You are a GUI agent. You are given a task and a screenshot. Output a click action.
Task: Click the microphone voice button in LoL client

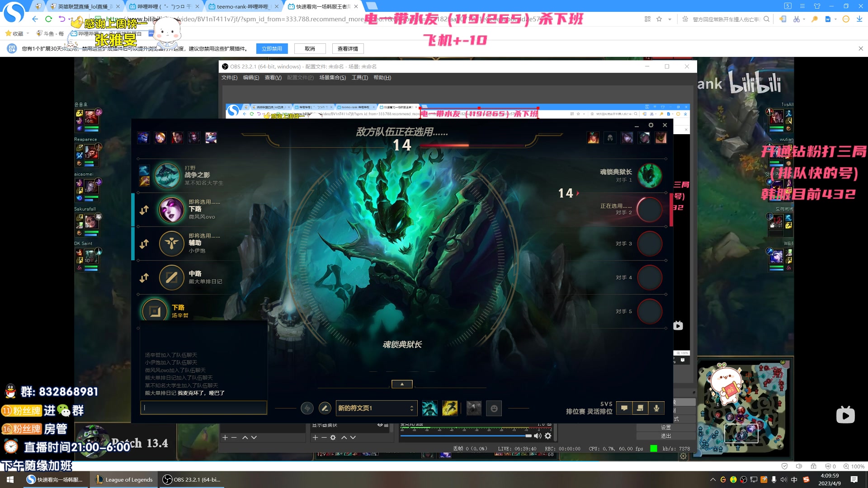(x=656, y=408)
